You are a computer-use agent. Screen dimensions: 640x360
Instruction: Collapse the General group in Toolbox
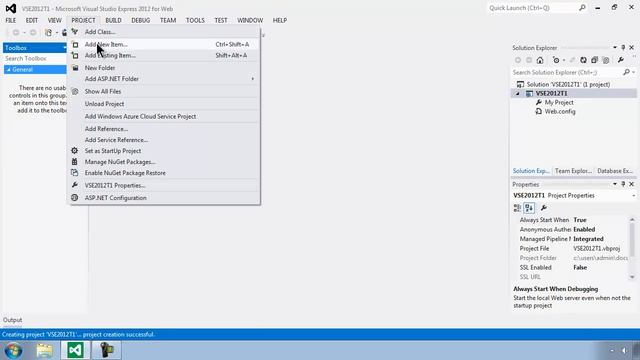[9, 70]
